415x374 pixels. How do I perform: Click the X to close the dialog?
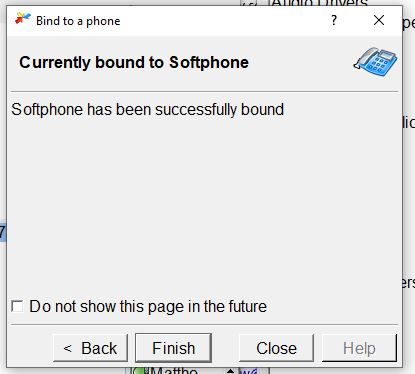point(379,20)
